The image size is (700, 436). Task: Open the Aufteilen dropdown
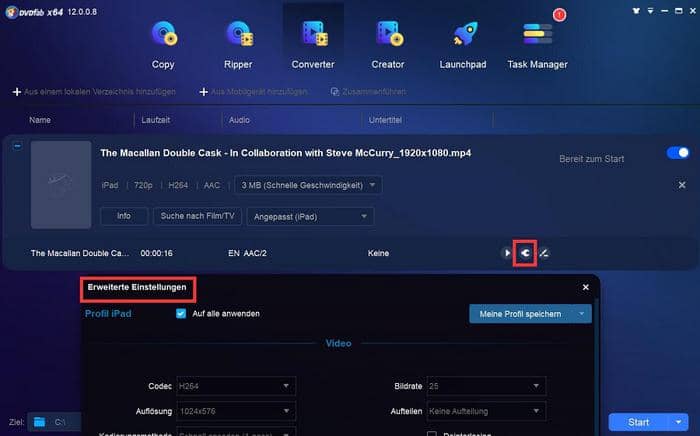click(486, 411)
